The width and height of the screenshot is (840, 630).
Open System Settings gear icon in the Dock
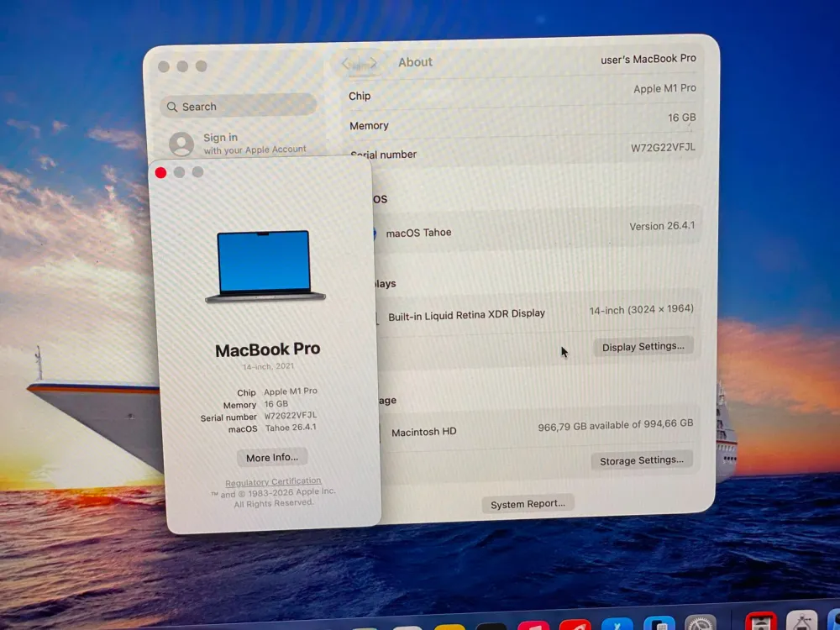click(x=701, y=623)
